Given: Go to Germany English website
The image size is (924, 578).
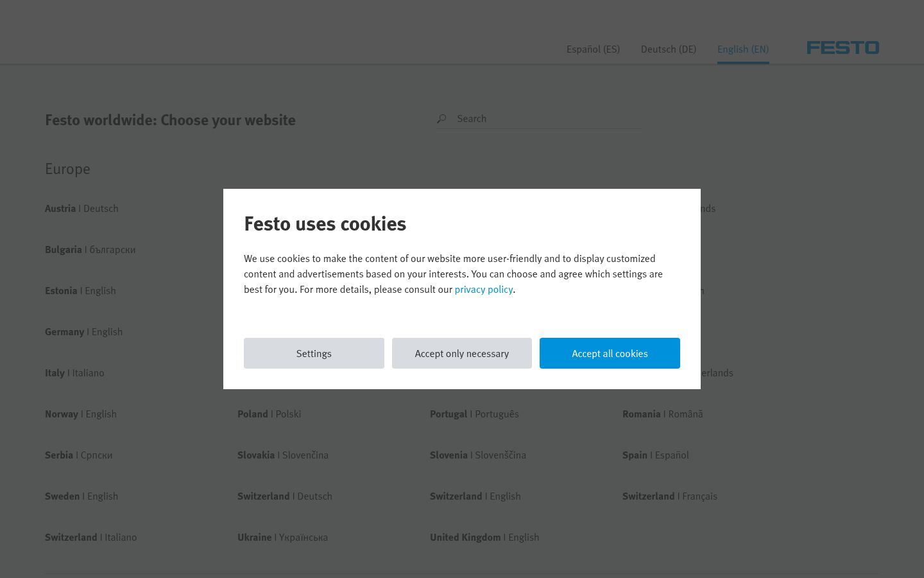Looking at the screenshot, I should pos(83,332).
